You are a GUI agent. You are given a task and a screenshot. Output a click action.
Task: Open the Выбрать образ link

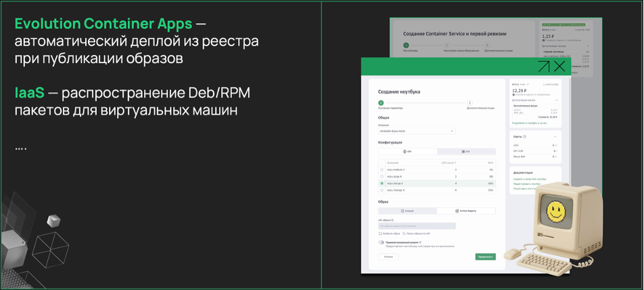[x=392, y=234]
